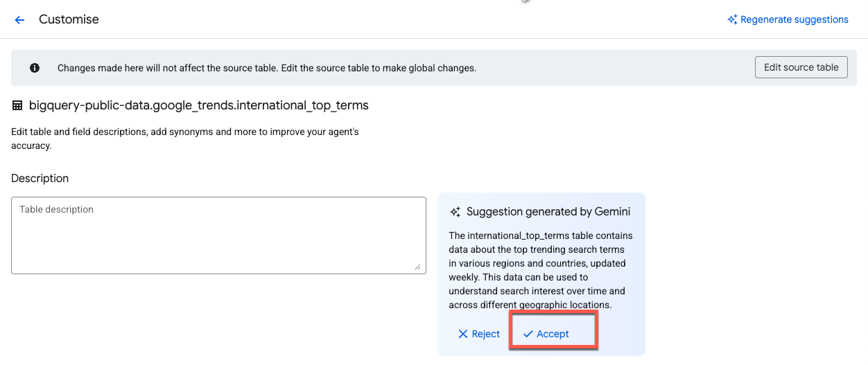Select the Regenerate suggestions link
This screenshot has width=868, height=365.
[794, 20]
